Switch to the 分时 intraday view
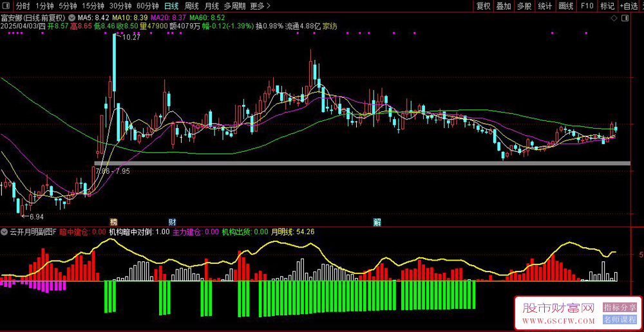This screenshot has height=332, width=644. [x=23, y=6]
